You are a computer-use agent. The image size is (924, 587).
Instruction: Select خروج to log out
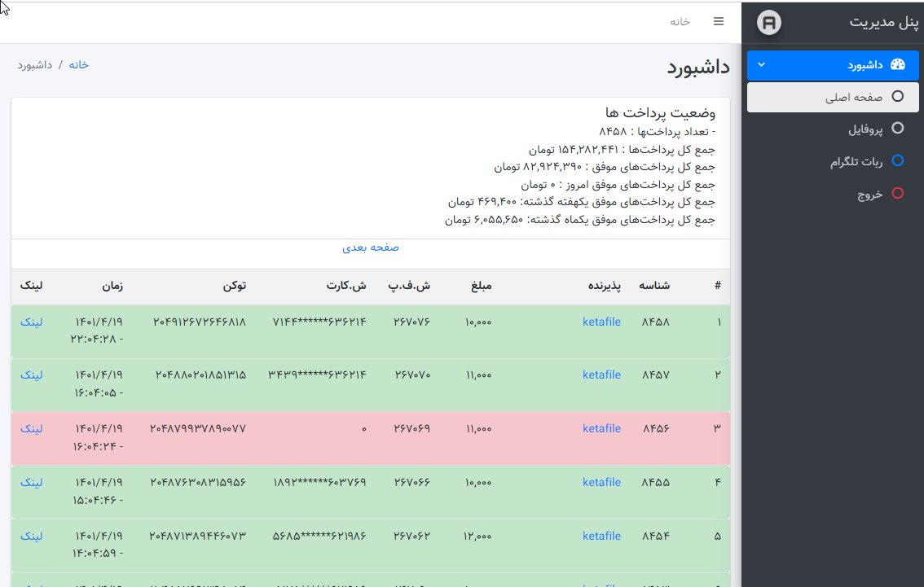pos(833,194)
